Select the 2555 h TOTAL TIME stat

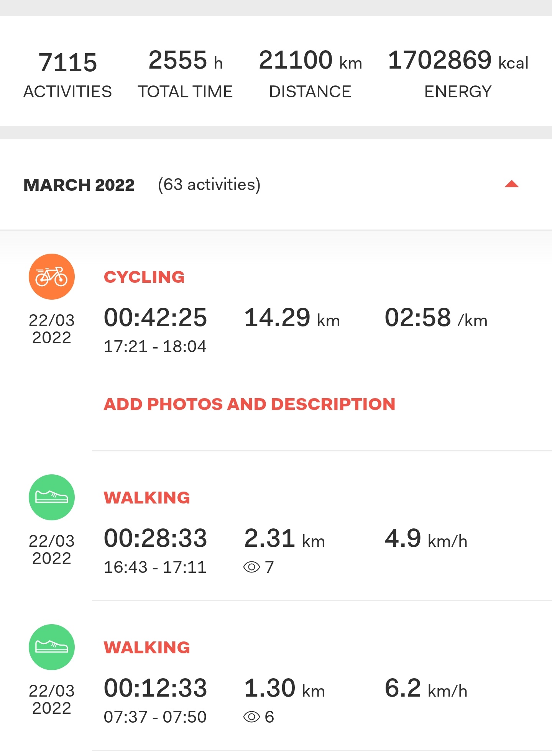tap(186, 74)
